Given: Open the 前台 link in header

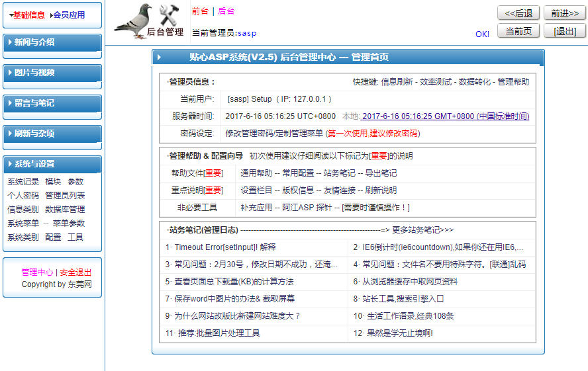Looking at the screenshot, I should pos(200,11).
